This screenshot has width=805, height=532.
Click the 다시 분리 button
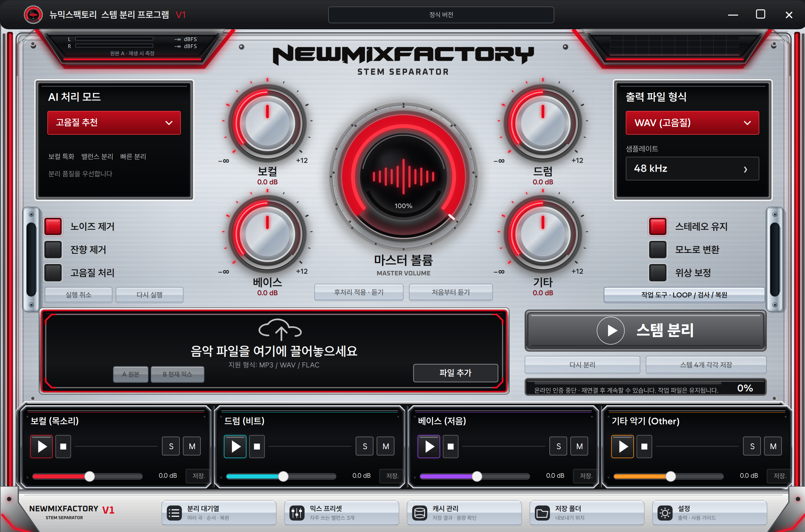point(582,365)
